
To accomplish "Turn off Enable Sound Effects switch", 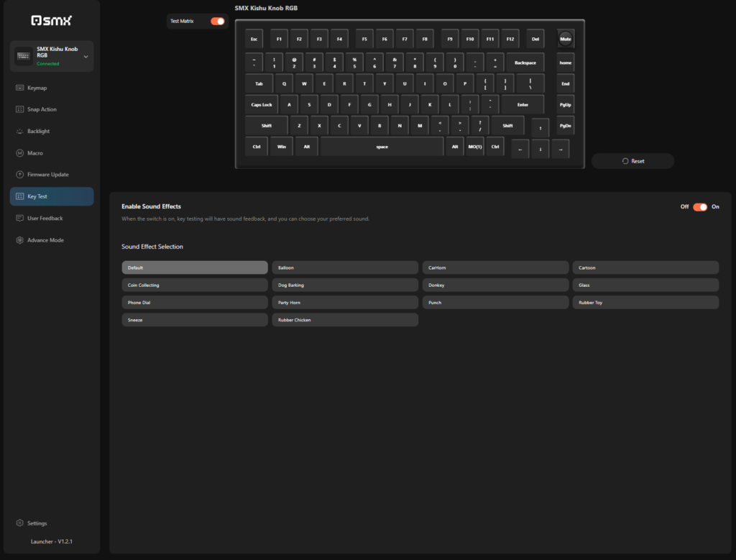I will pyautogui.click(x=700, y=207).
